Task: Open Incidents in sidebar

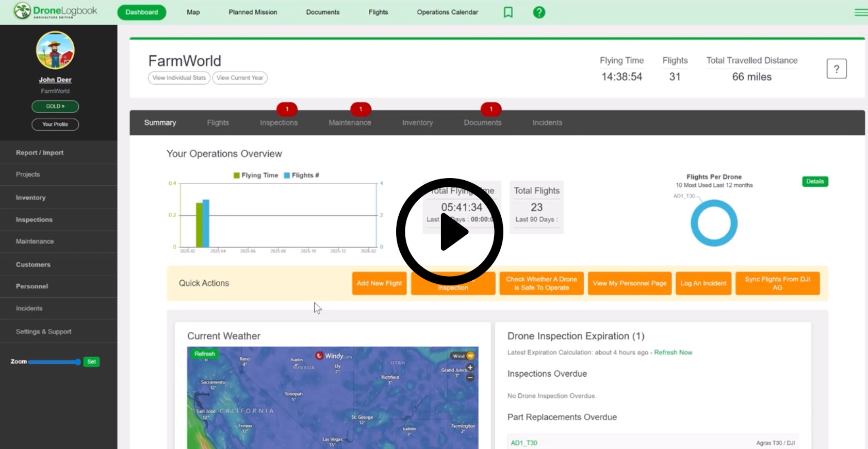Action: pos(59,309)
